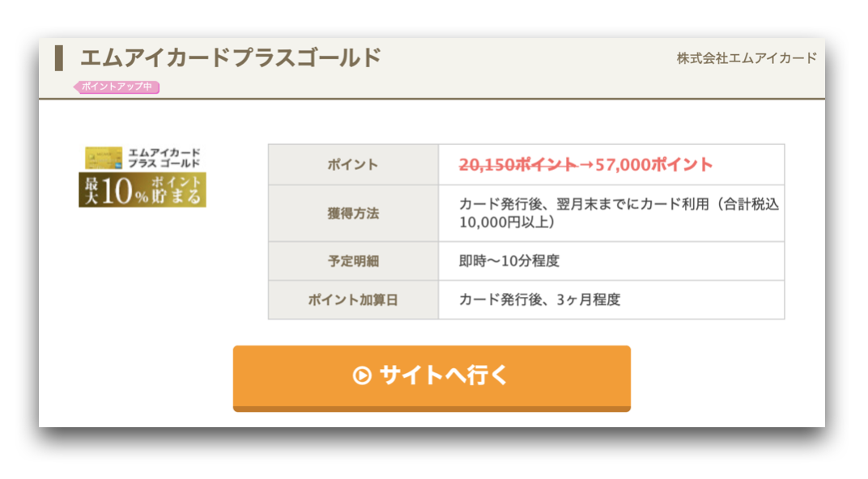868x479 pixels.
Task: Click the 最大10%ポイント貯まる gold banner
Action: coord(143,189)
